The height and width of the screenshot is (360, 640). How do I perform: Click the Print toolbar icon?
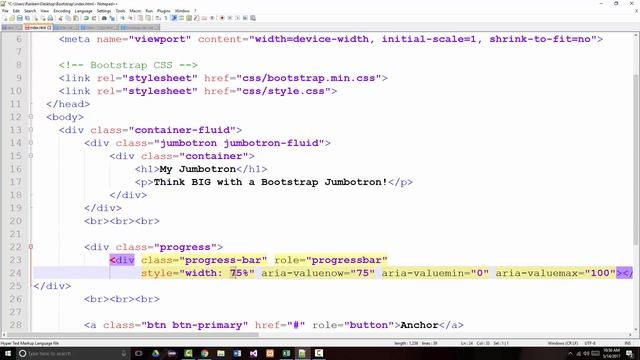coord(50,18)
